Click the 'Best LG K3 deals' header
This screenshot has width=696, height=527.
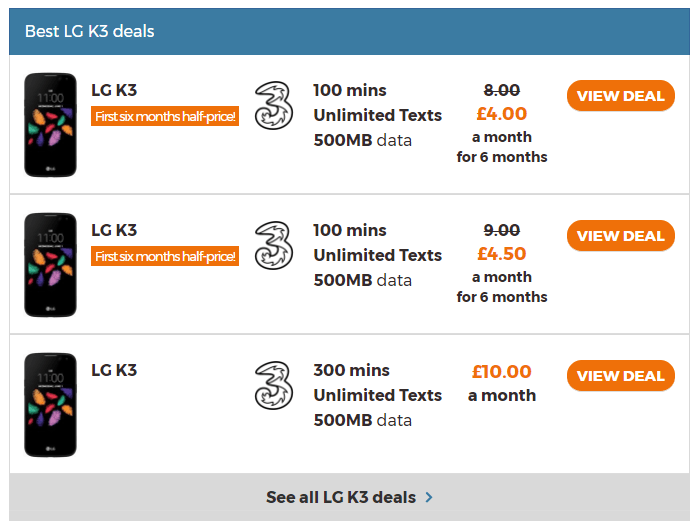coord(90,31)
